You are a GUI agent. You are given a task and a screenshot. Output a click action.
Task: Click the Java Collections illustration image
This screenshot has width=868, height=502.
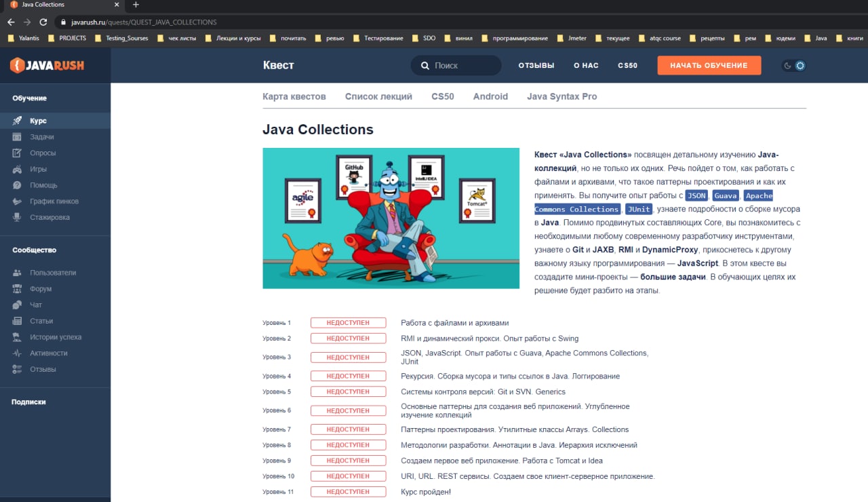[391, 218]
